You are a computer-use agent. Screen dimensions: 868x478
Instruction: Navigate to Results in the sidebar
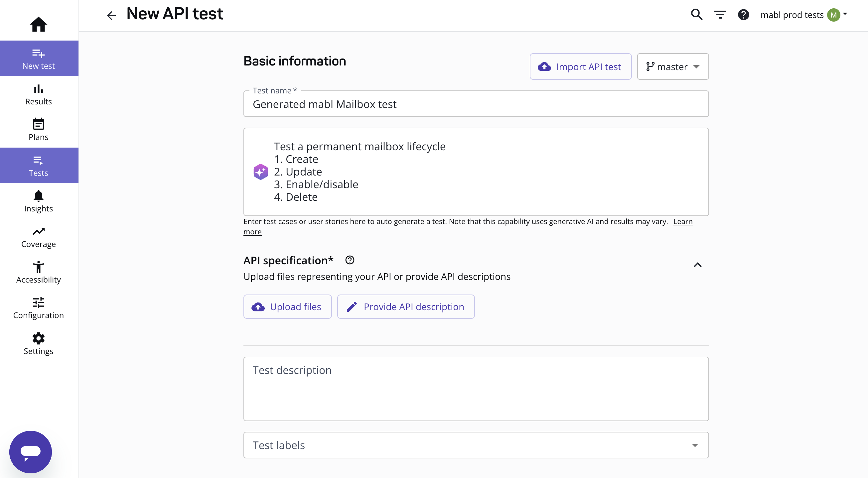[39, 95]
